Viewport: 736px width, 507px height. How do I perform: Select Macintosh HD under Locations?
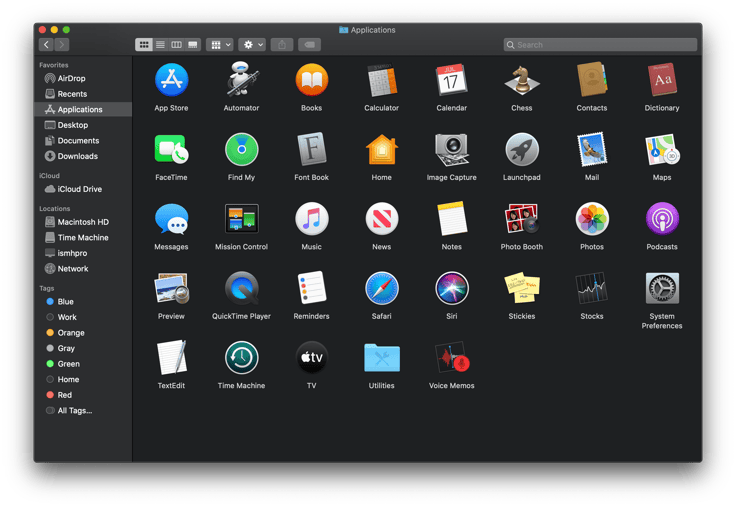[83, 222]
